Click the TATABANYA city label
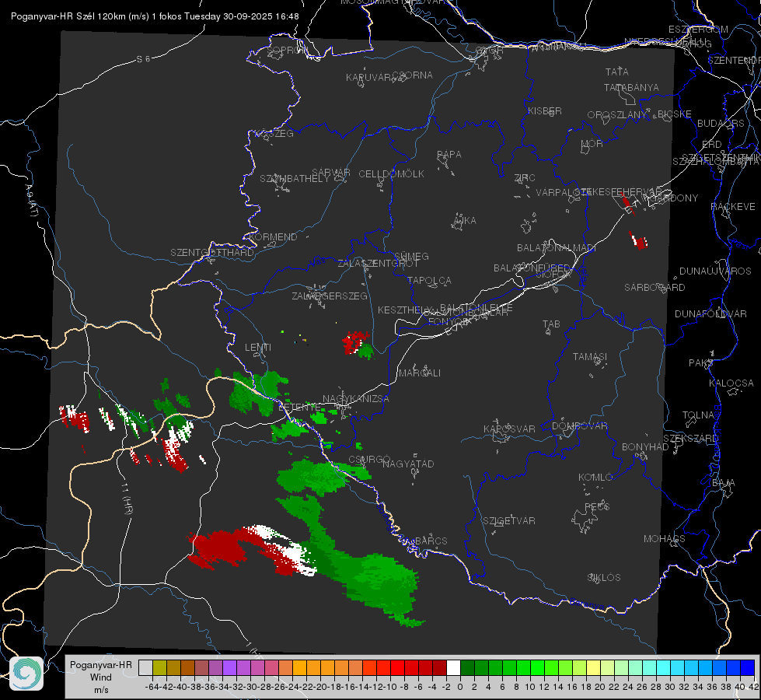Screen dimensions: 761x700 pyautogui.click(x=631, y=87)
